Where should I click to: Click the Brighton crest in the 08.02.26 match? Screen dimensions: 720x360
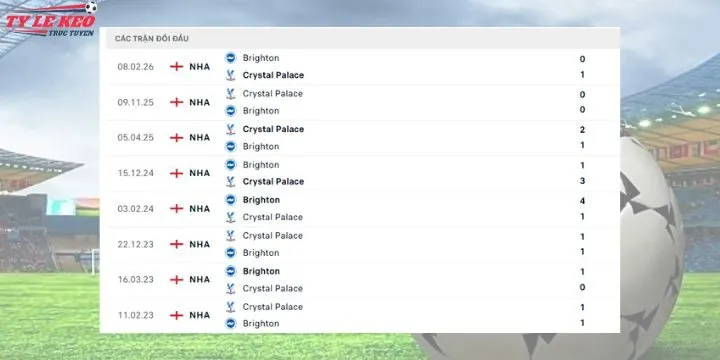pos(231,58)
